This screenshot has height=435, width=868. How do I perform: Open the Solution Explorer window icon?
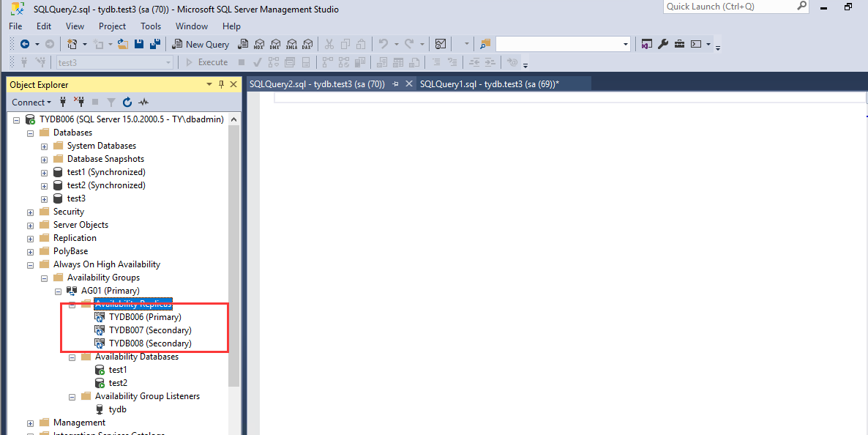[646, 44]
